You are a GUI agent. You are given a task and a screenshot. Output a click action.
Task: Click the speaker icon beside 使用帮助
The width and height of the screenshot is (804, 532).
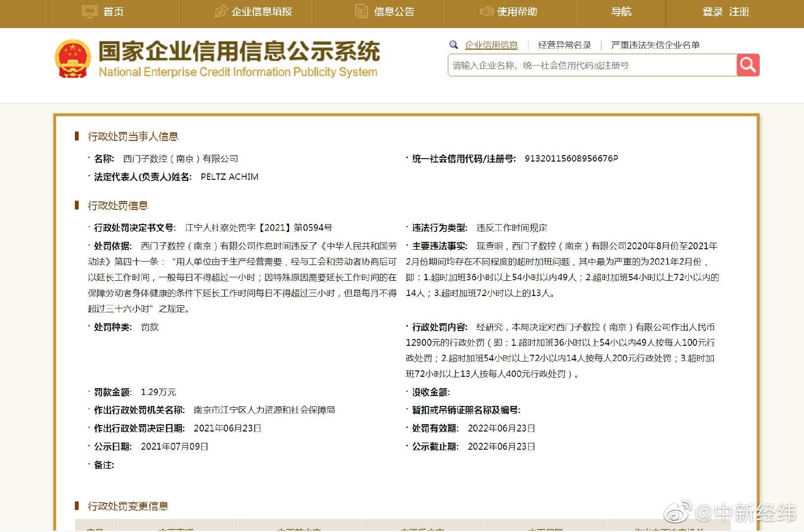(x=486, y=11)
